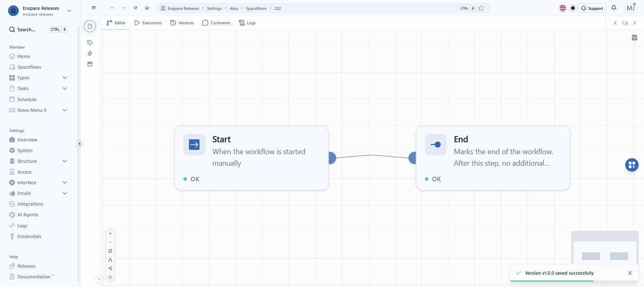Open the notifications bell
644x287 pixels.
pyautogui.click(x=614, y=8)
